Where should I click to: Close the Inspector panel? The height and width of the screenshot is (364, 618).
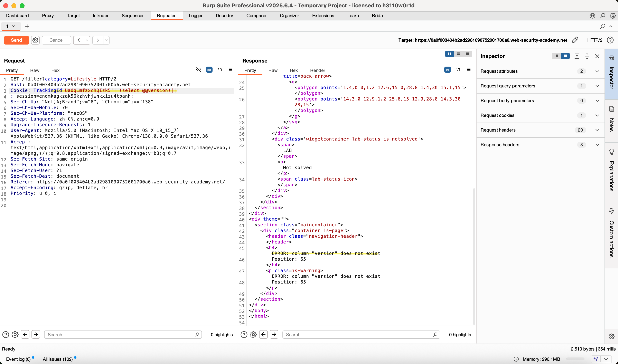597,56
